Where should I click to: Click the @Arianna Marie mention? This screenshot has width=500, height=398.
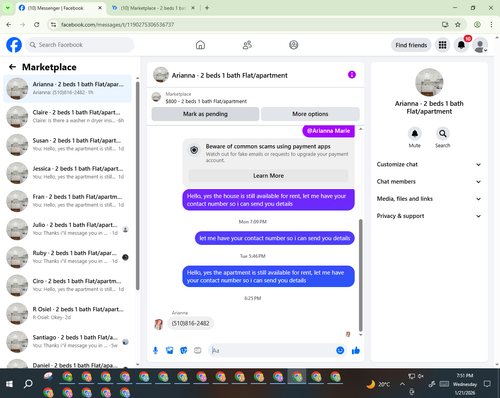coord(328,131)
